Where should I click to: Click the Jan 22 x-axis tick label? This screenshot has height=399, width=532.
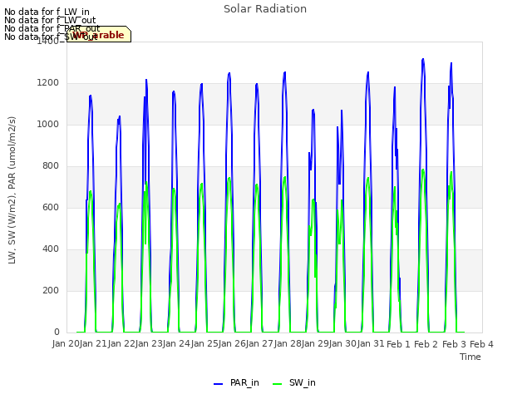coord(121,344)
